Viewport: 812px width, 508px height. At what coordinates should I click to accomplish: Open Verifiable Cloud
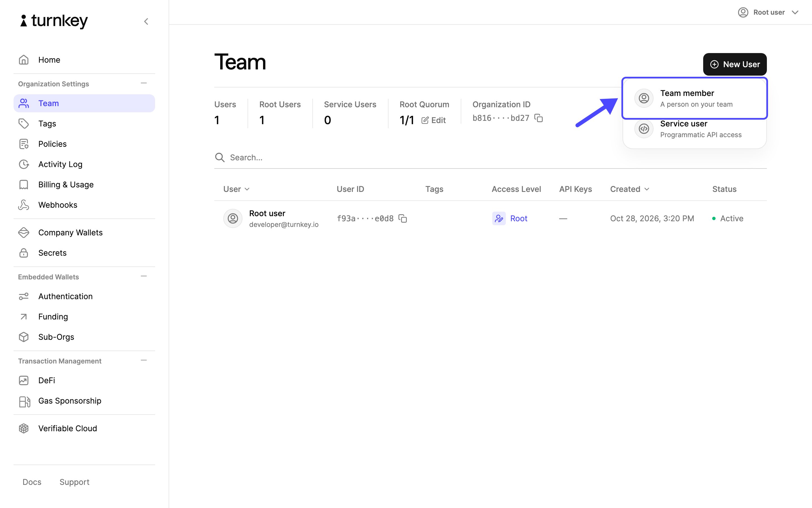click(84, 428)
